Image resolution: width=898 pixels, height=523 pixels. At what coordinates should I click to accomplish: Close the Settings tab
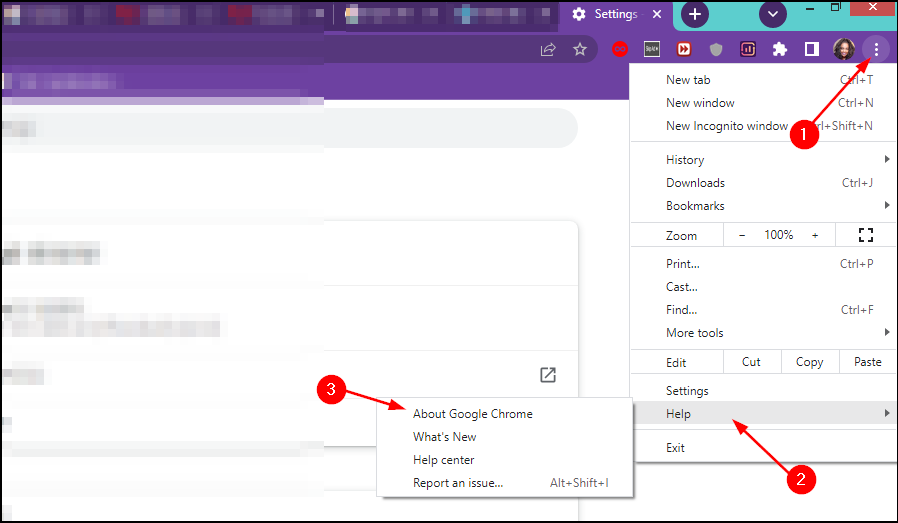coord(657,14)
